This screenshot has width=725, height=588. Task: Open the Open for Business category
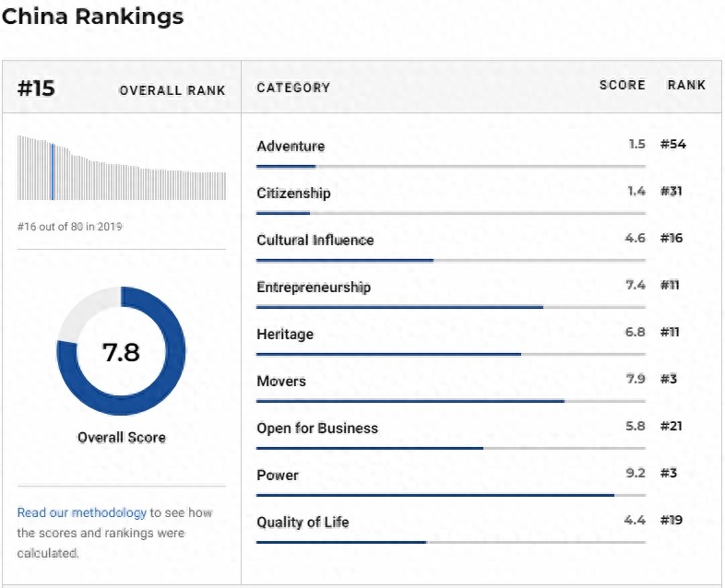coord(317,428)
